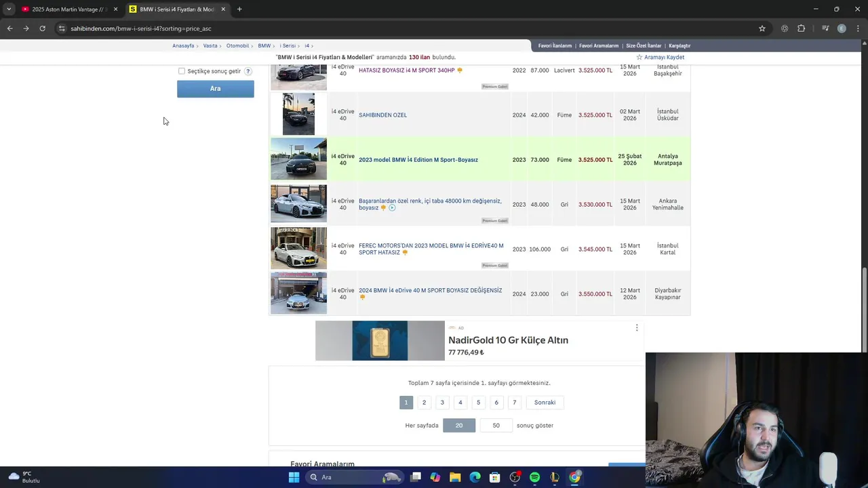Launch Copilot from the taskbar
This screenshot has height=488, width=868.
tap(435, 477)
